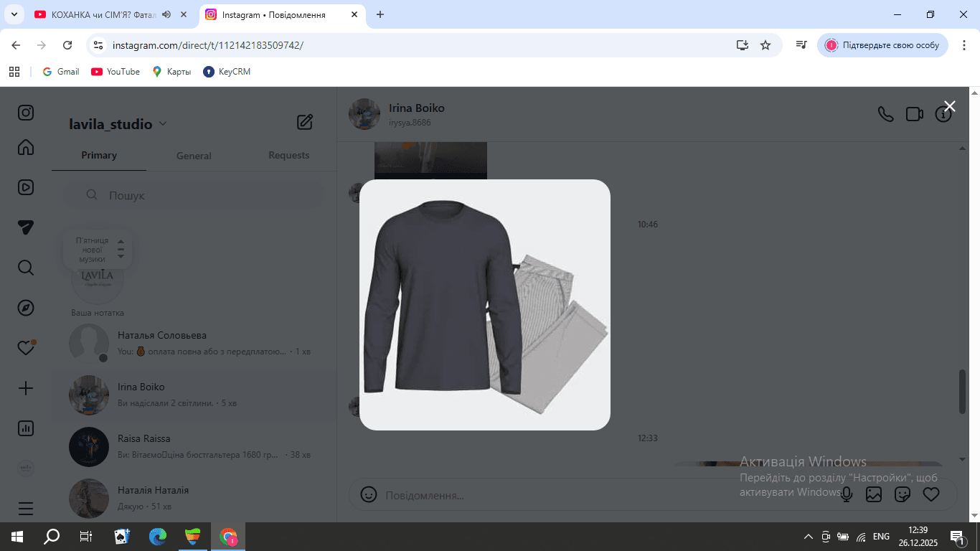Attach a photo or video to message
980x551 pixels.
tap(874, 494)
